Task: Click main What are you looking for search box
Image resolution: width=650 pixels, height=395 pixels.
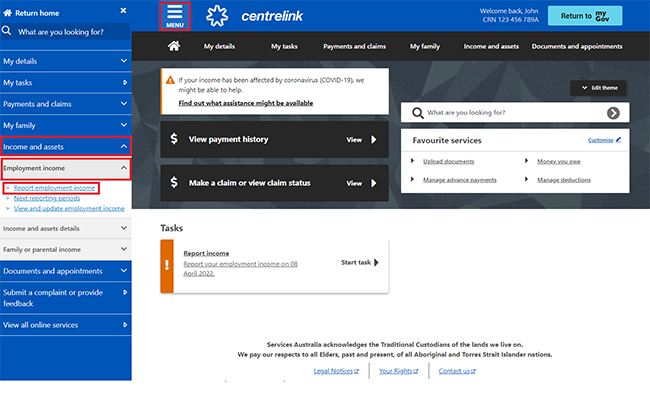Action: (515, 112)
